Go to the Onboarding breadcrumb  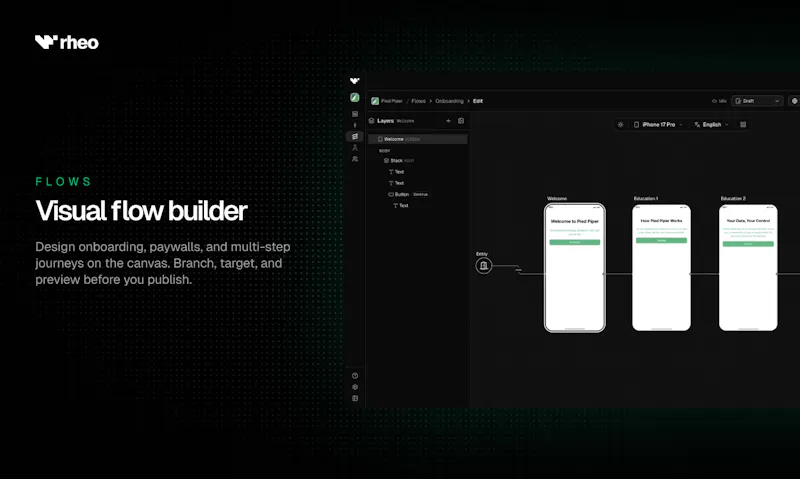449,101
